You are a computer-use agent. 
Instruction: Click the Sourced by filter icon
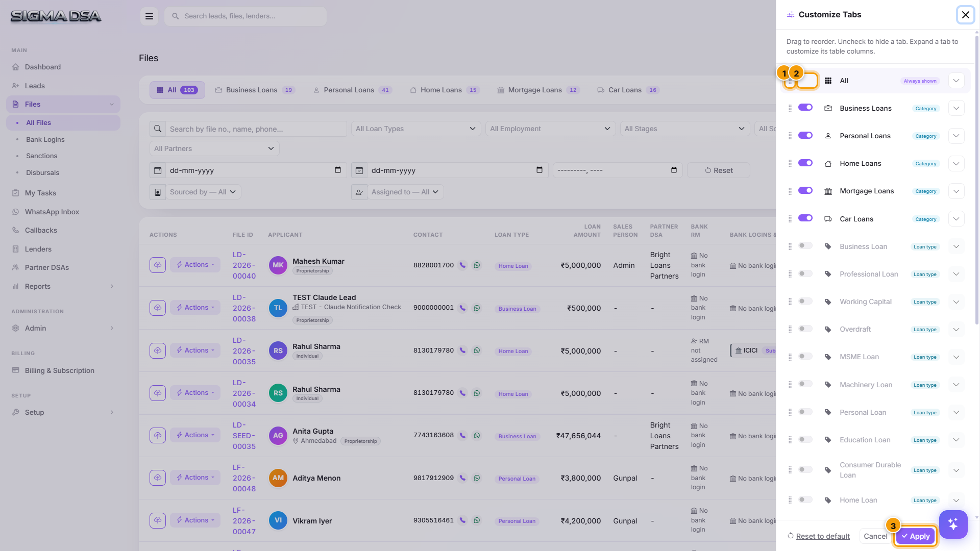[158, 192]
